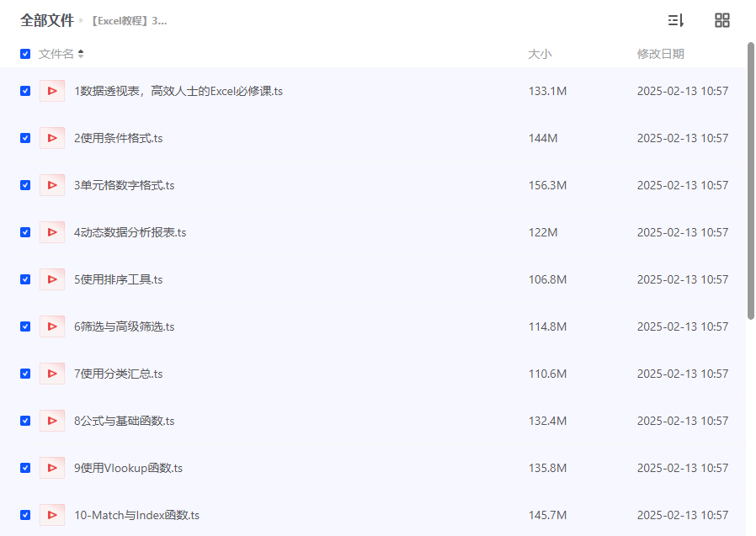The height and width of the screenshot is (536, 756).
Task: Click video icon for 5使用排序工具.ts
Action: 52,279
